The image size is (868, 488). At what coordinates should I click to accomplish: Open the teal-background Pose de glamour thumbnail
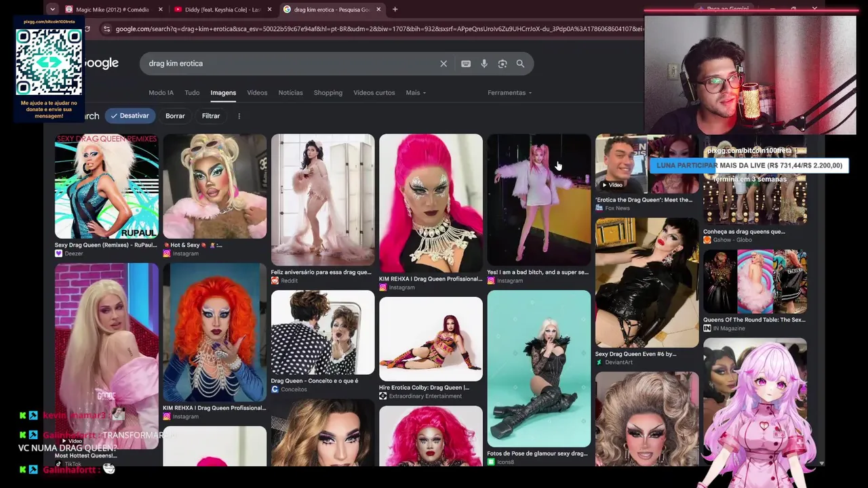539,369
